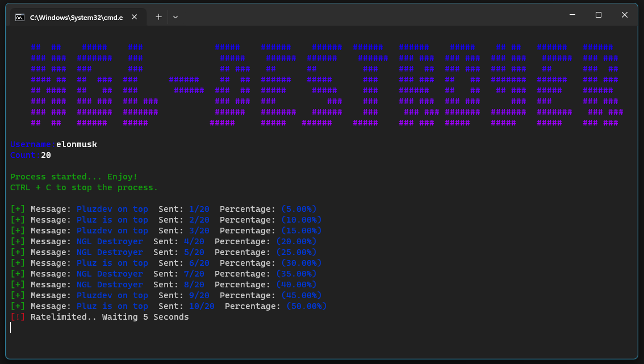
Task: Click the 'Sent: 6/20' text
Action: coord(184,263)
